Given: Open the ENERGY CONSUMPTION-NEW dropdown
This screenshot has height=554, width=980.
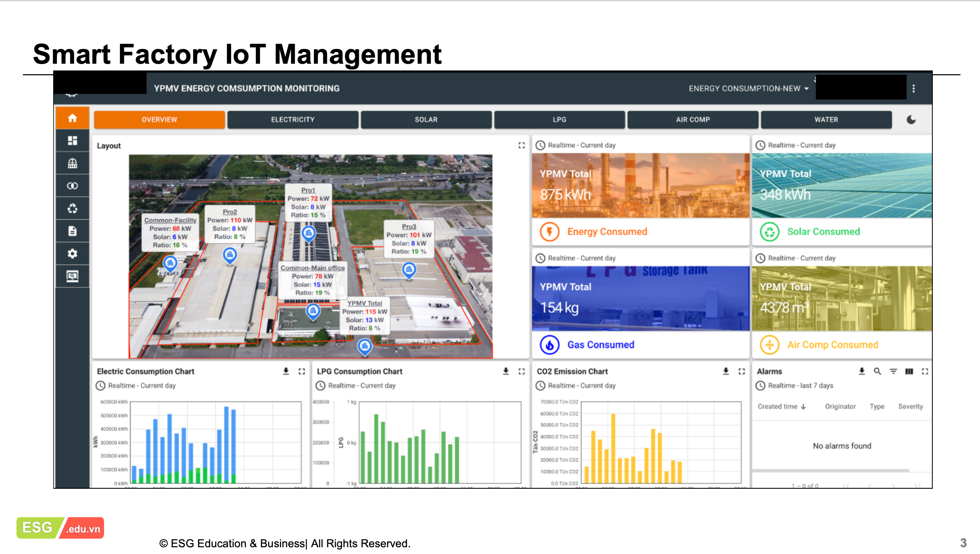Looking at the screenshot, I should coord(748,88).
